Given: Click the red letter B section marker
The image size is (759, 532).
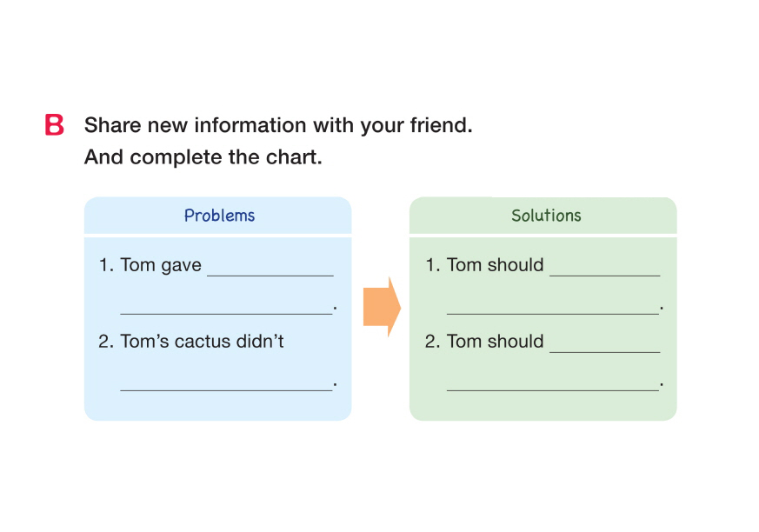Looking at the screenshot, I should tap(54, 125).
